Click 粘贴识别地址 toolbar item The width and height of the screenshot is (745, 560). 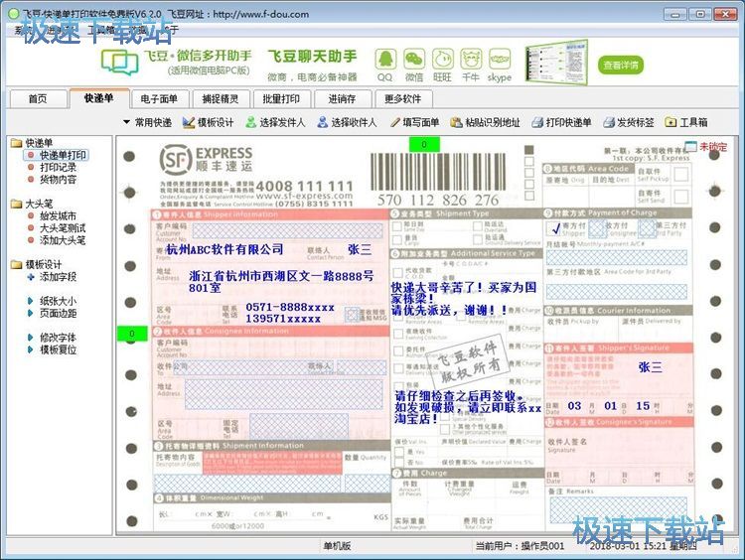pos(485,122)
